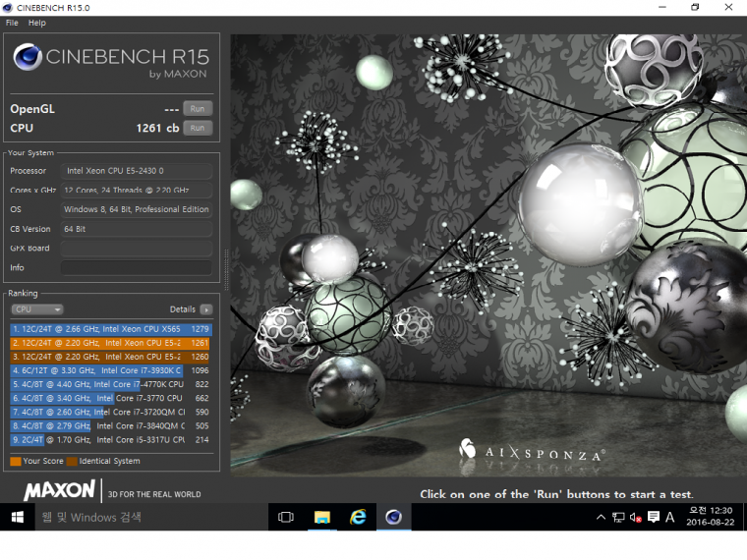Click the orange Your Score legend swatch

pyautogui.click(x=16, y=461)
